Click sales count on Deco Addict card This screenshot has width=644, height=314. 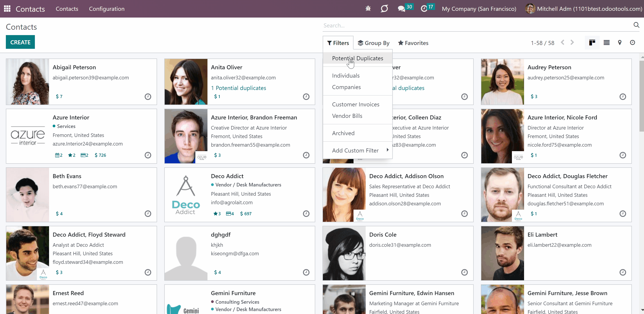click(230, 214)
